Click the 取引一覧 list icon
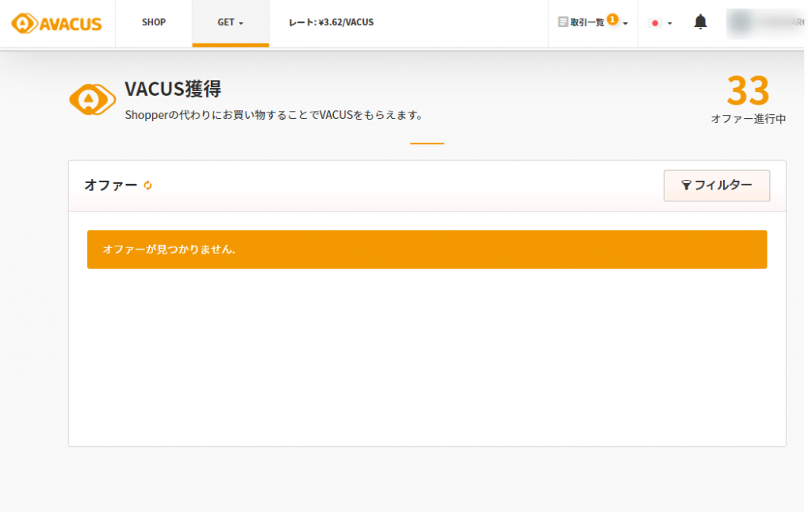Viewport: 812px width, 512px height. pos(563,22)
